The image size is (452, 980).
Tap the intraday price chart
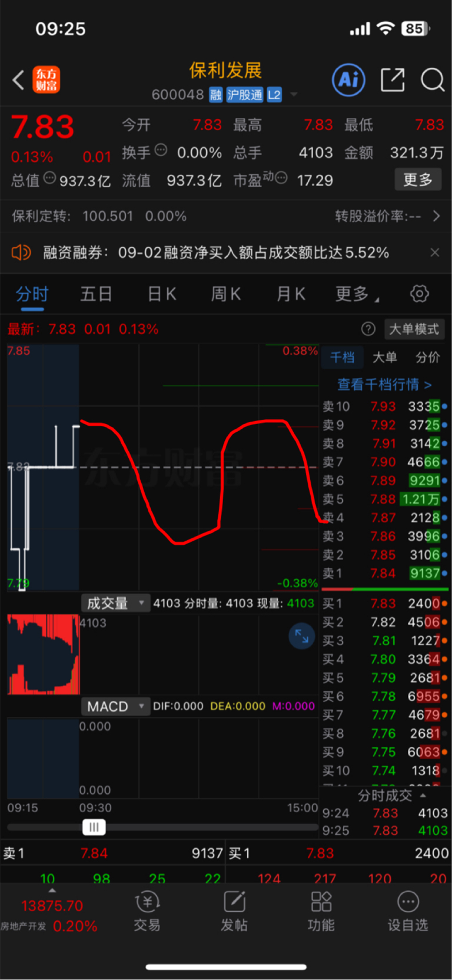pos(163,467)
